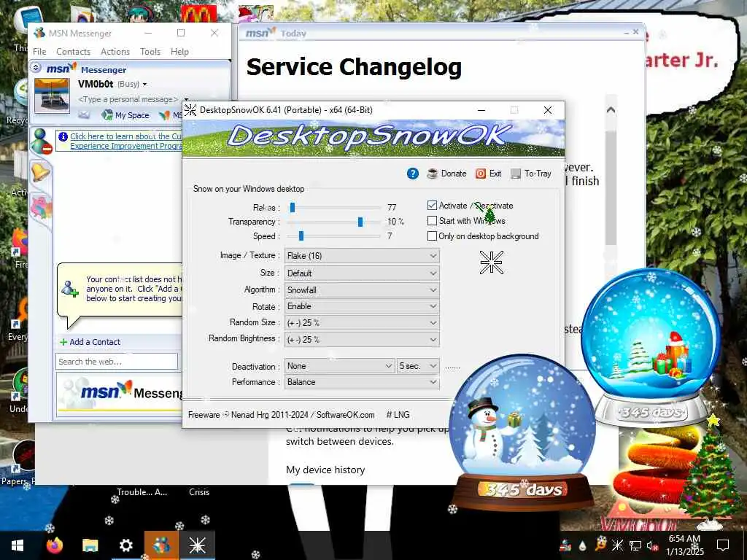Click the # LNG language button

pyautogui.click(x=398, y=415)
